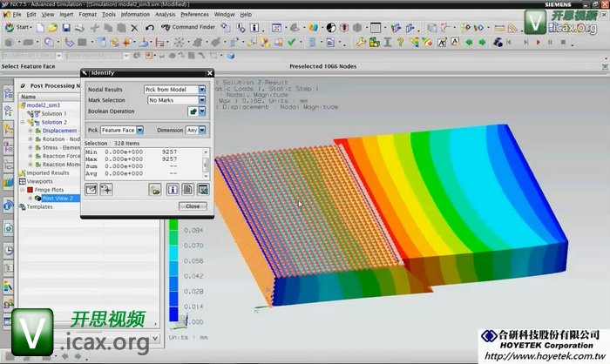This screenshot has width=610, height=364.
Task: Click the Boolean Operation toggle icon
Action: [x=193, y=111]
